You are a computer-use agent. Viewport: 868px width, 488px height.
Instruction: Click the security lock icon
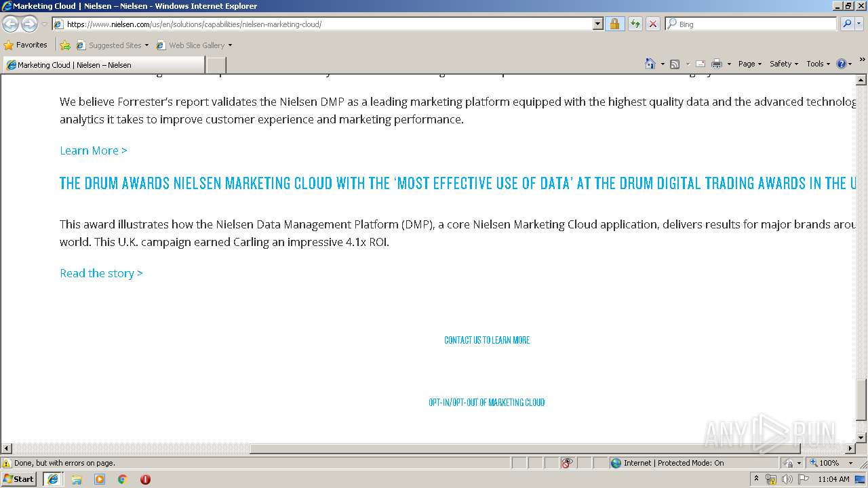[614, 24]
